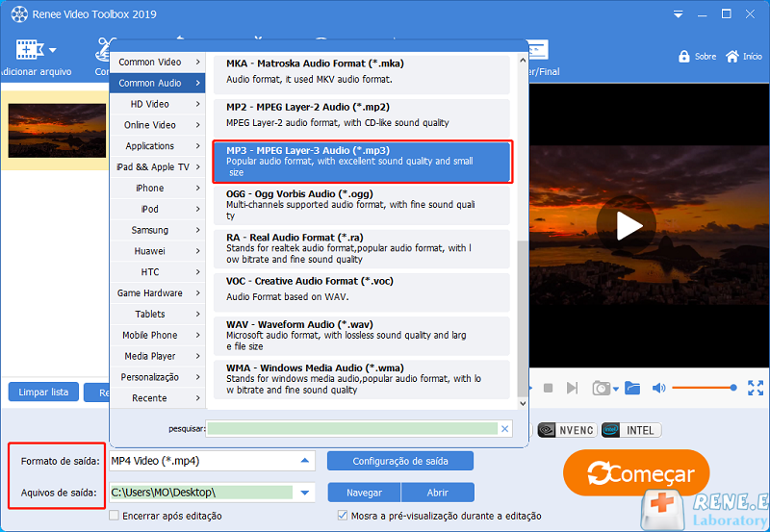Click the format list scrollbar up arrow
This screenshot has height=532, width=770.
tap(523, 61)
